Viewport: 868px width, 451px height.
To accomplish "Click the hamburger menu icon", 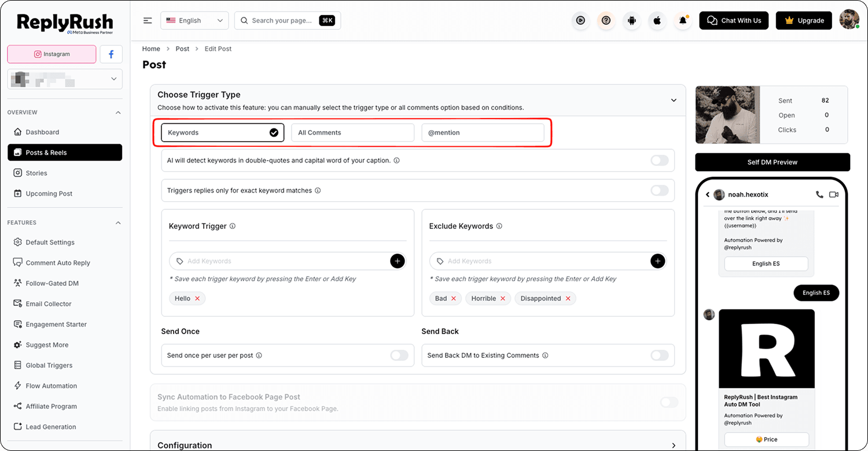I will click(x=148, y=20).
